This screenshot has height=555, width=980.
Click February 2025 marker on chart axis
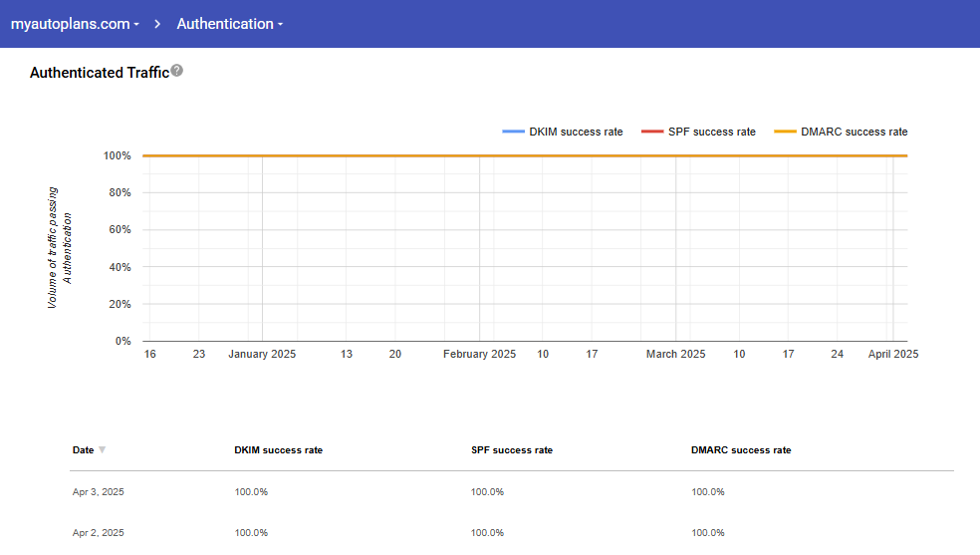[x=479, y=354]
